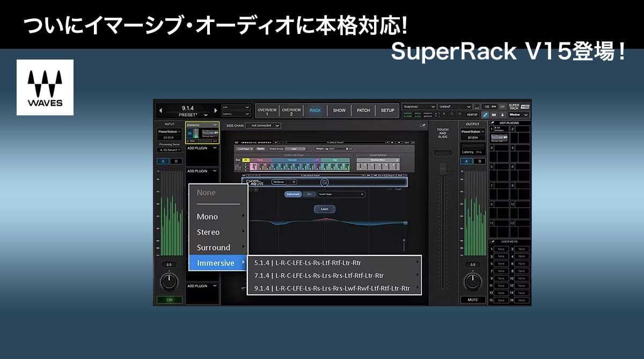Click the Learn button in Curves AQ
644x359 pixels.
tap(325, 209)
